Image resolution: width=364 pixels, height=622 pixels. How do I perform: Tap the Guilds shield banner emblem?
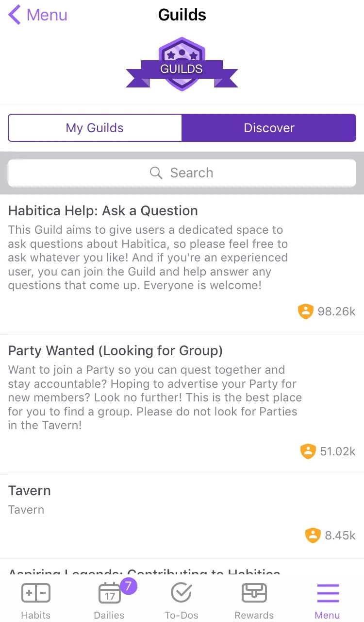click(x=182, y=64)
